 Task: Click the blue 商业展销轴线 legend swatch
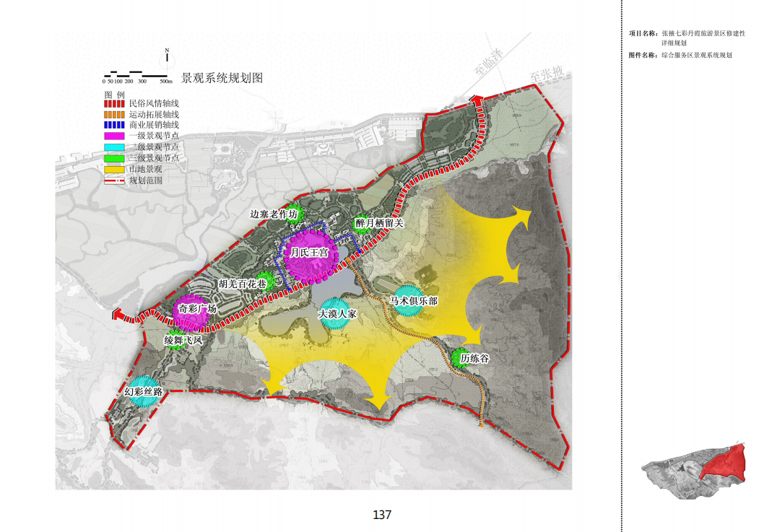pyautogui.click(x=116, y=126)
